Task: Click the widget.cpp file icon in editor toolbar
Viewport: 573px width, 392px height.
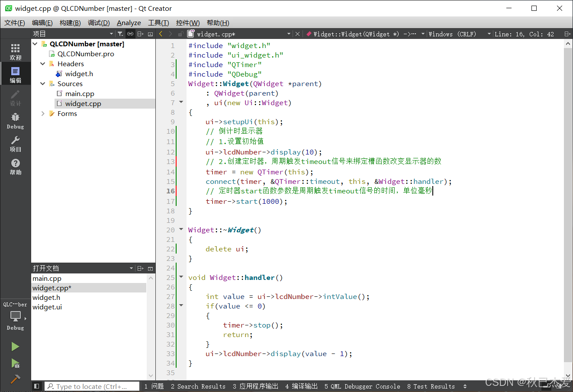Action: click(190, 34)
